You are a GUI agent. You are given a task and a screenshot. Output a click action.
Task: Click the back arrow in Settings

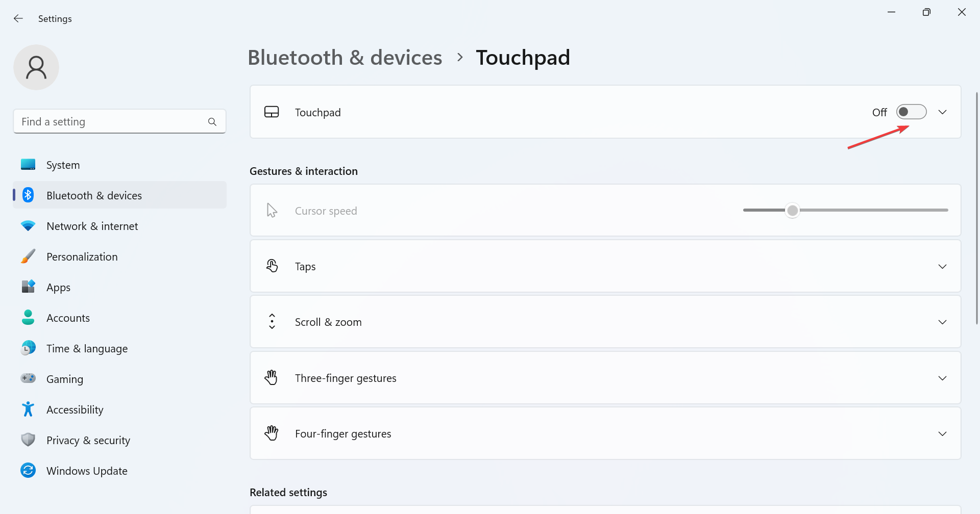[18, 18]
